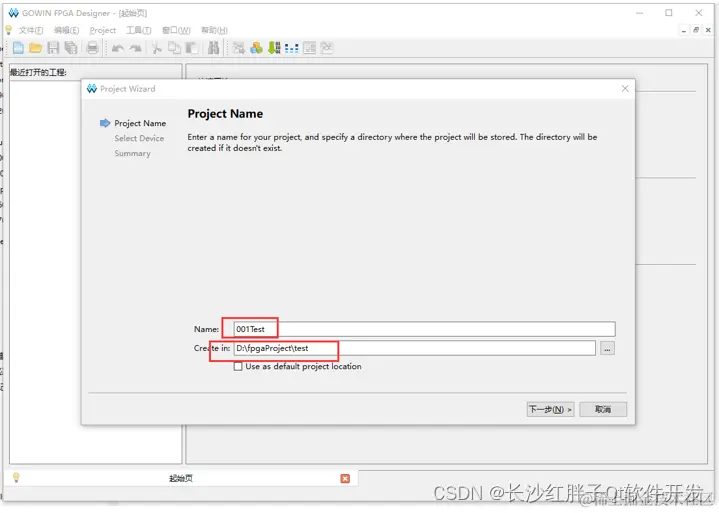Select the Project Name wizard step
Viewport: 719px width, 513px height.
140,123
